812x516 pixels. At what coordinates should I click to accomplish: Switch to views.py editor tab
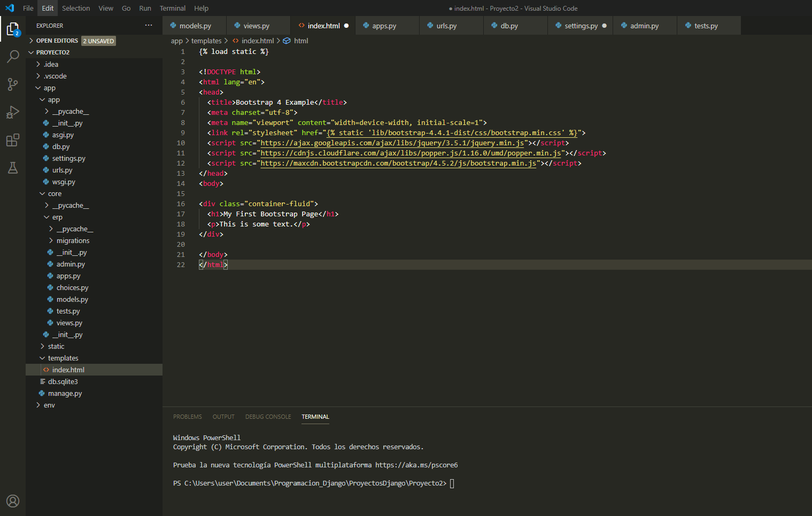[259, 26]
